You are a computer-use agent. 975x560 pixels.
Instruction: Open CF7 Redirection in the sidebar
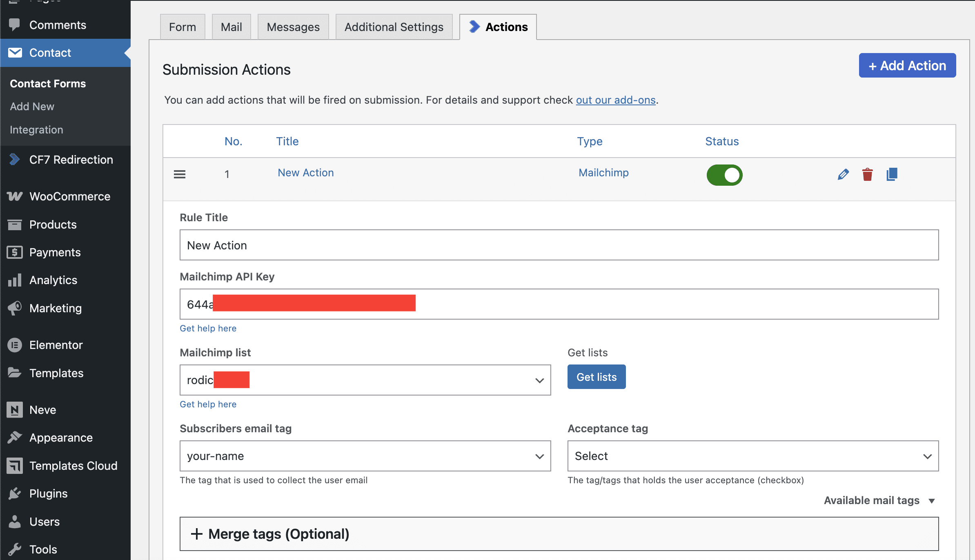coord(71,160)
